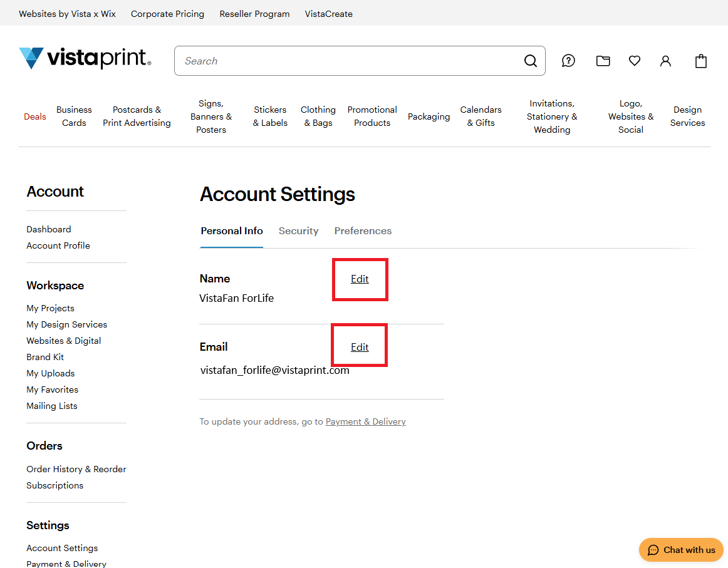This screenshot has height=568, width=728.
Task: Open the Calendars & Gifts menu
Action: [x=481, y=116]
